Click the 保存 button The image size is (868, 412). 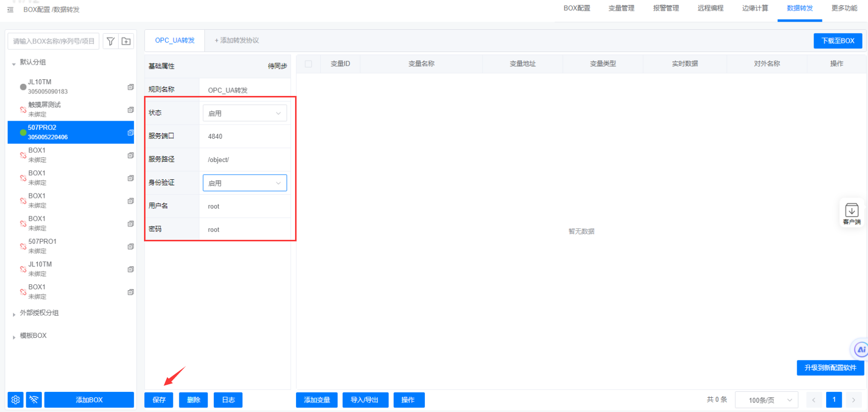pos(159,400)
